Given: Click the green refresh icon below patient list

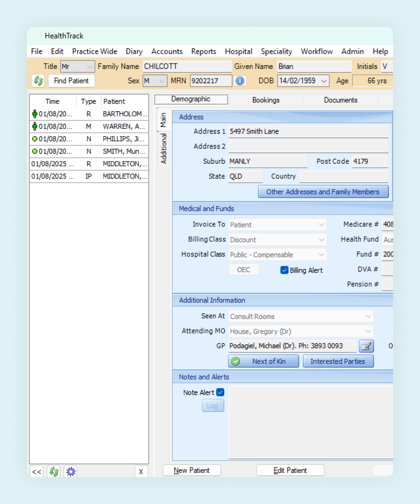Looking at the screenshot, I should tap(53, 472).
